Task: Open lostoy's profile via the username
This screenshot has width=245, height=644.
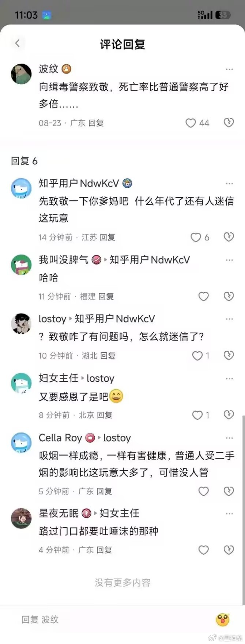Action: point(52,319)
